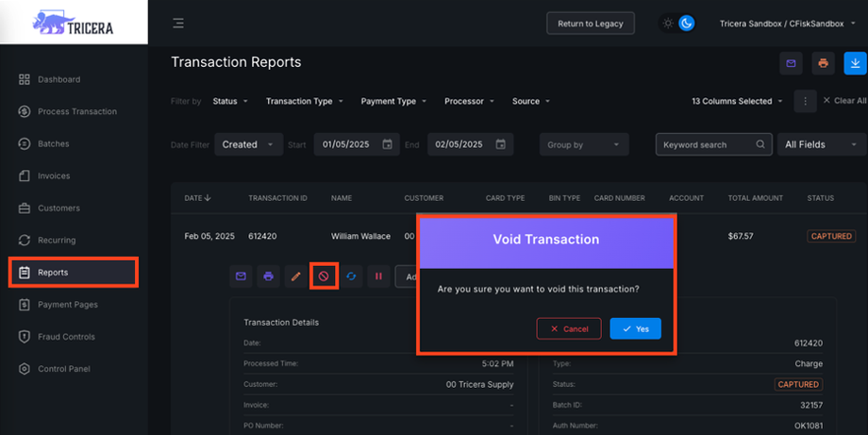Screen dimensions: 868x435
Task: Open the Transaction Type filter dropdown
Action: point(304,101)
